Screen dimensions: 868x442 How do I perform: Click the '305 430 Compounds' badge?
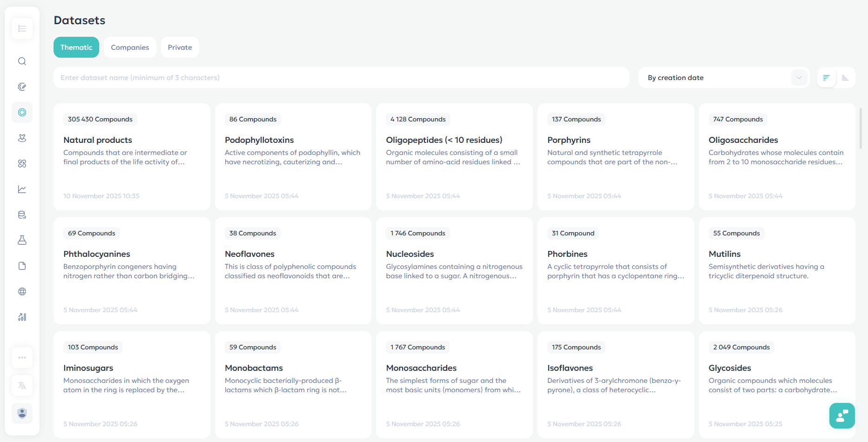100,120
